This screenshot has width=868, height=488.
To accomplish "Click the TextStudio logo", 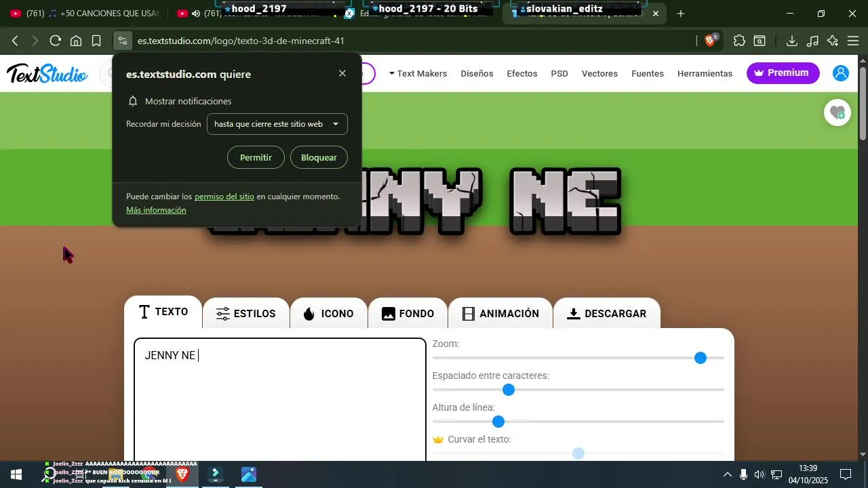I will tap(47, 73).
